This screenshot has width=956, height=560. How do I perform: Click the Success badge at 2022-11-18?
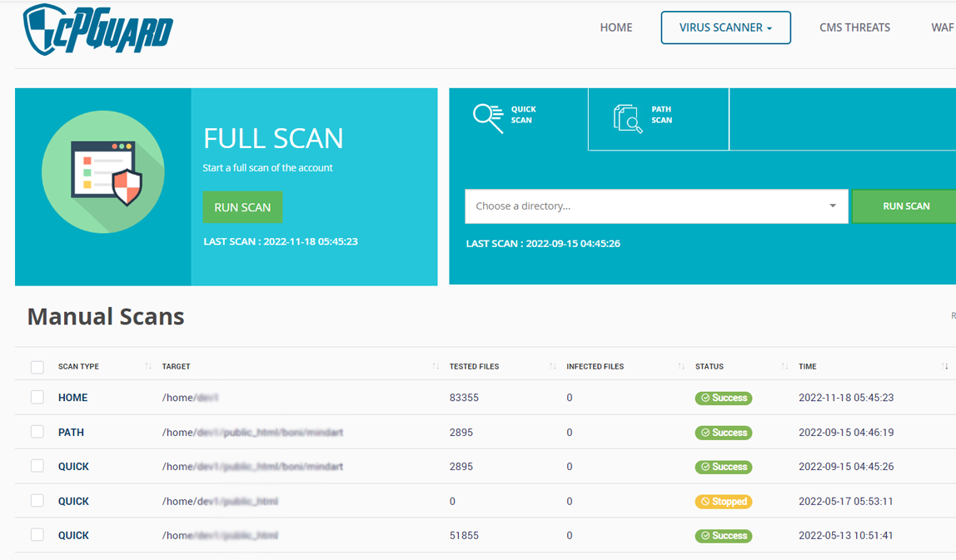click(x=724, y=398)
